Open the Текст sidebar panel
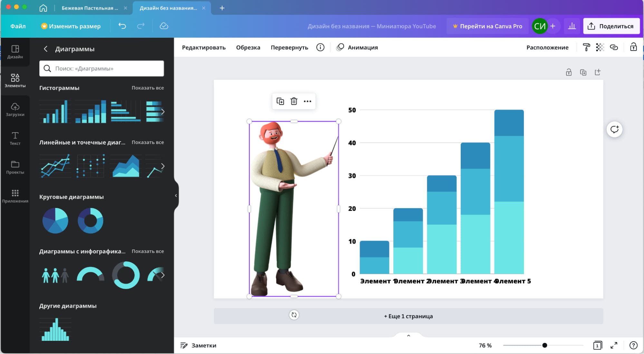644x354 pixels. pos(15,138)
